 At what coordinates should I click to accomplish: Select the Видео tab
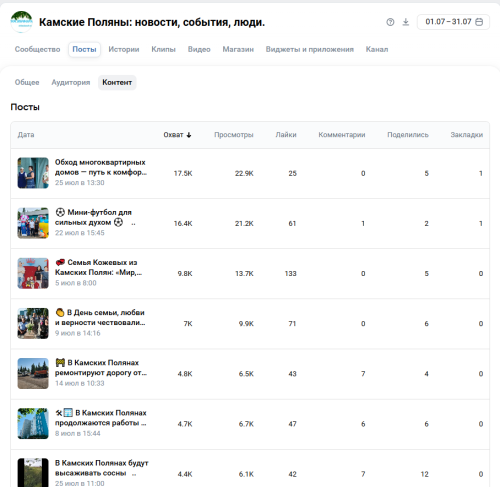pos(199,49)
